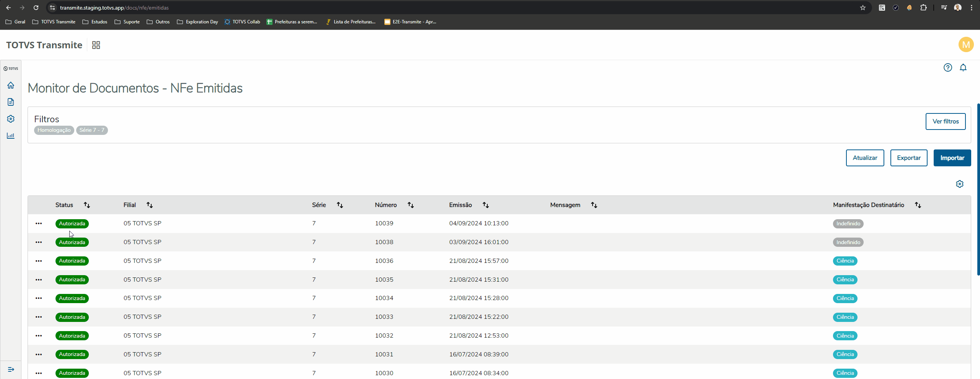
Task: Open actions menu for document 10036
Action: click(x=39, y=261)
